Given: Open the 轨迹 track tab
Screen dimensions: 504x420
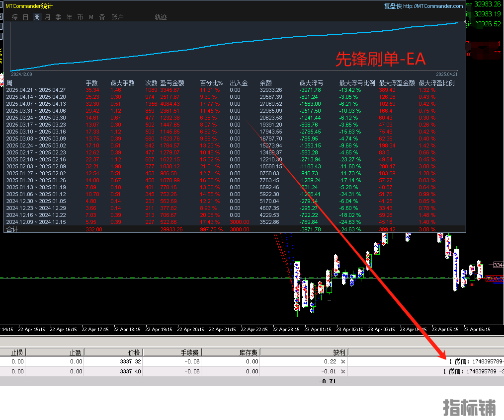Looking at the screenshot, I should (161, 17).
